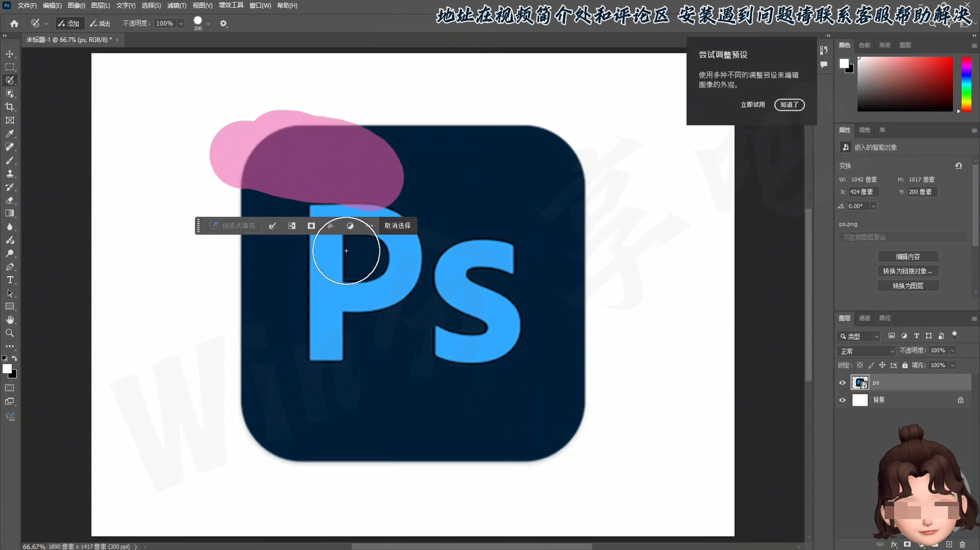Open layer blend mode 正常 dropdown
Image resolution: width=980 pixels, height=550 pixels.
coord(866,351)
